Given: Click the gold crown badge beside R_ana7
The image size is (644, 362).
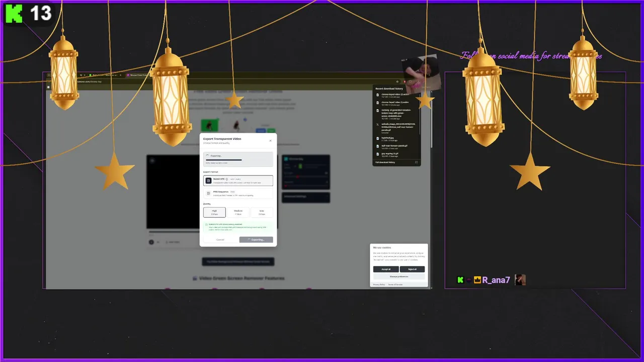Looking at the screenshot, I should (x=477, y=280).
